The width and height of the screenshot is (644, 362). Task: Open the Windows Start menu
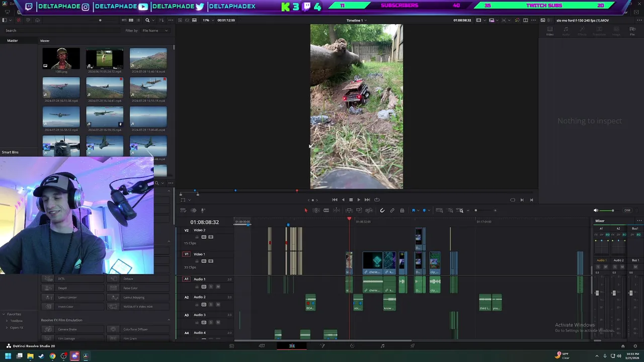coord(8,356)
